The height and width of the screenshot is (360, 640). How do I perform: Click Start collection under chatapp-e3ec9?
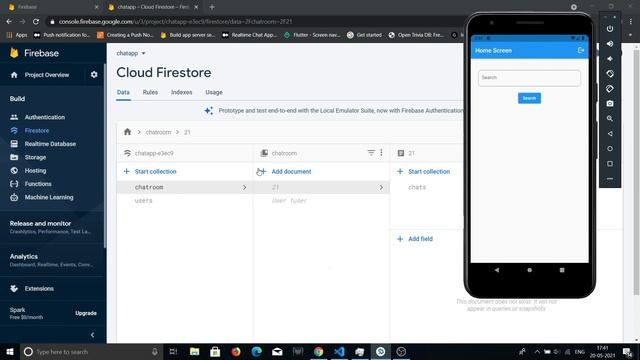(x=150, y=171)
